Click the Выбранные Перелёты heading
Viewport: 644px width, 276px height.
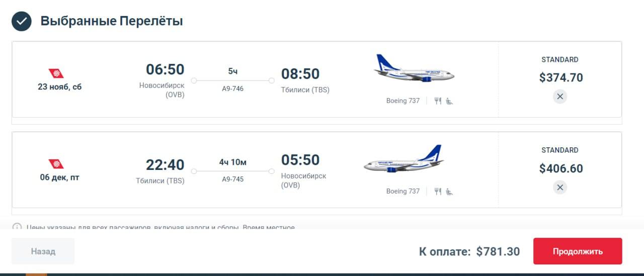click(112, 21)
